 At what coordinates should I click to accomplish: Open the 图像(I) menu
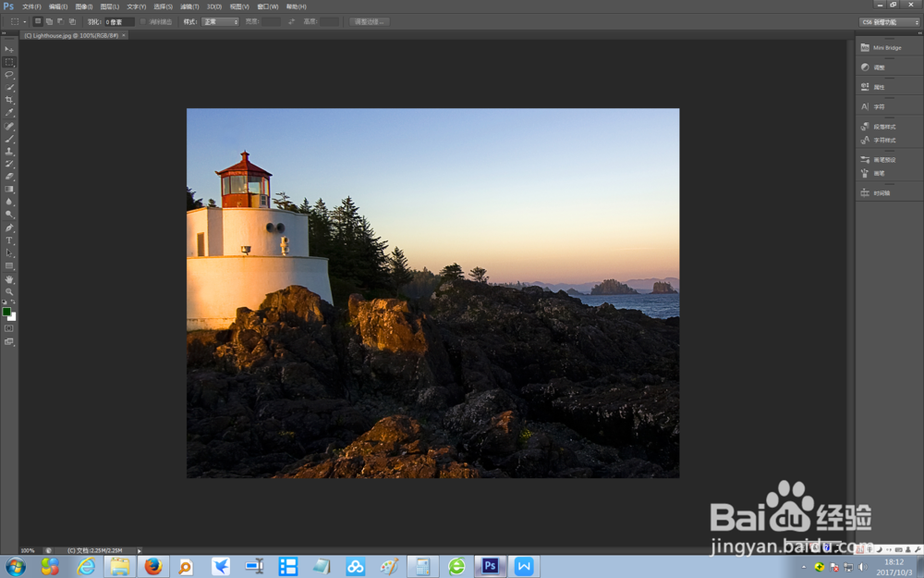coord(84,6)
